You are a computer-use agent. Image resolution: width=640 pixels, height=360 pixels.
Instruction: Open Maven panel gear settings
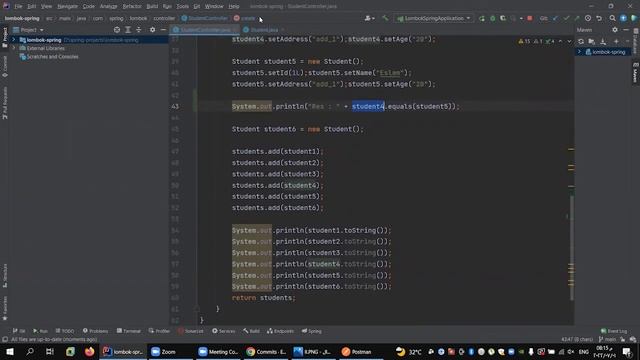click(x=615, y=30)
